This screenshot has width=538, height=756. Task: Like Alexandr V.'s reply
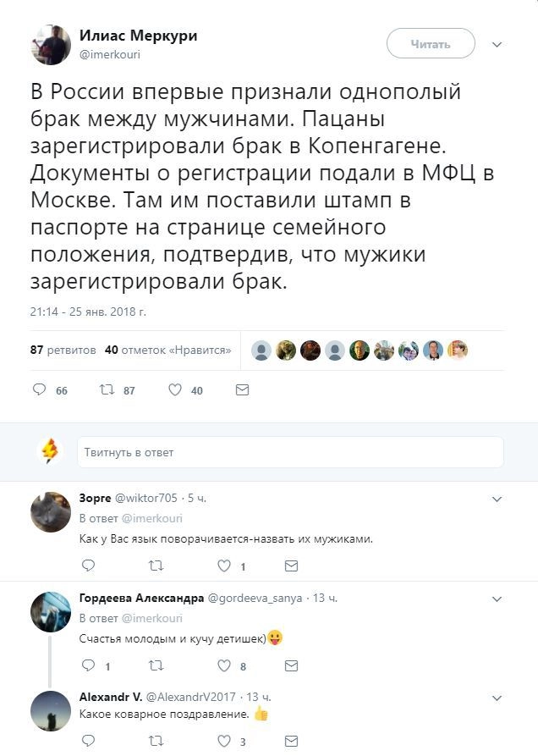[224, 742]
